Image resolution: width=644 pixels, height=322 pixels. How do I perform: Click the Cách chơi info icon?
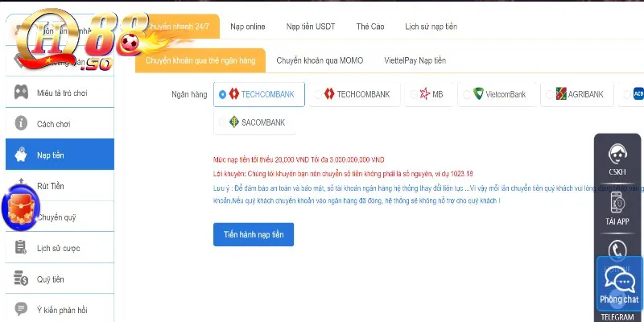(21, 123)
